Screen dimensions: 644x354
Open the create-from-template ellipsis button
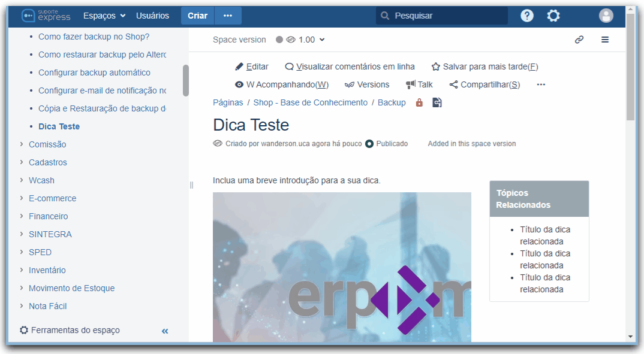(x=228, y=16)
